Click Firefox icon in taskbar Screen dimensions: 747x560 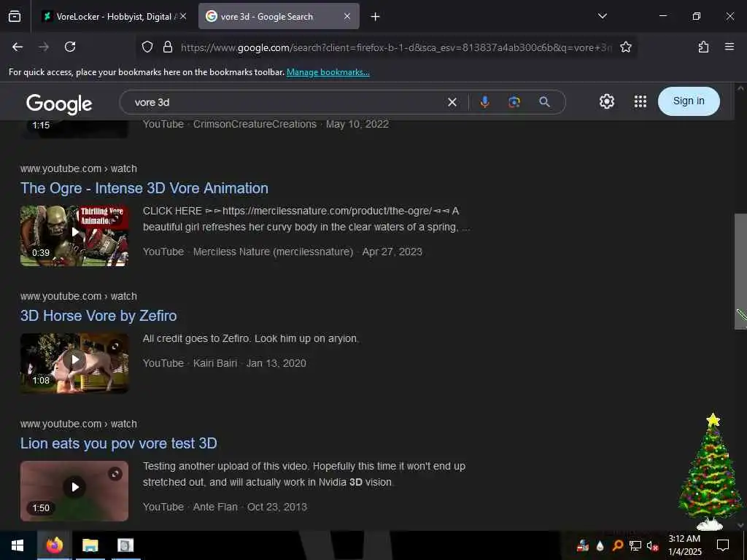pyautogui.click(x=54, y=545)
